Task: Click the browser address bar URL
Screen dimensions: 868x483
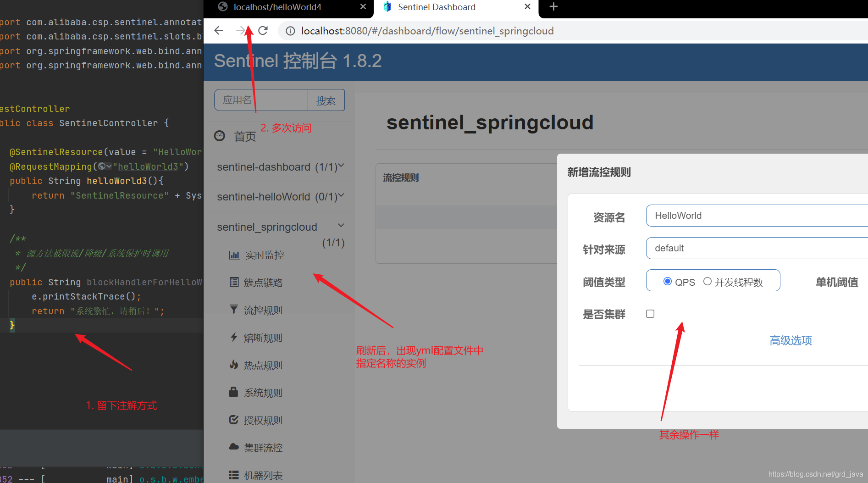Action: (x=427, y=31)
